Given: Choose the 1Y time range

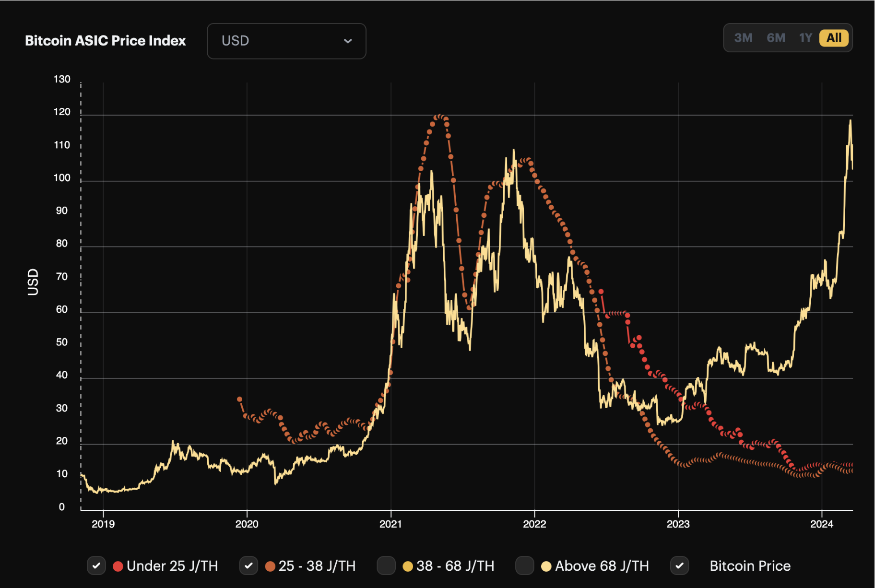Looking at the screenshot, I should [x=805, y=38].
